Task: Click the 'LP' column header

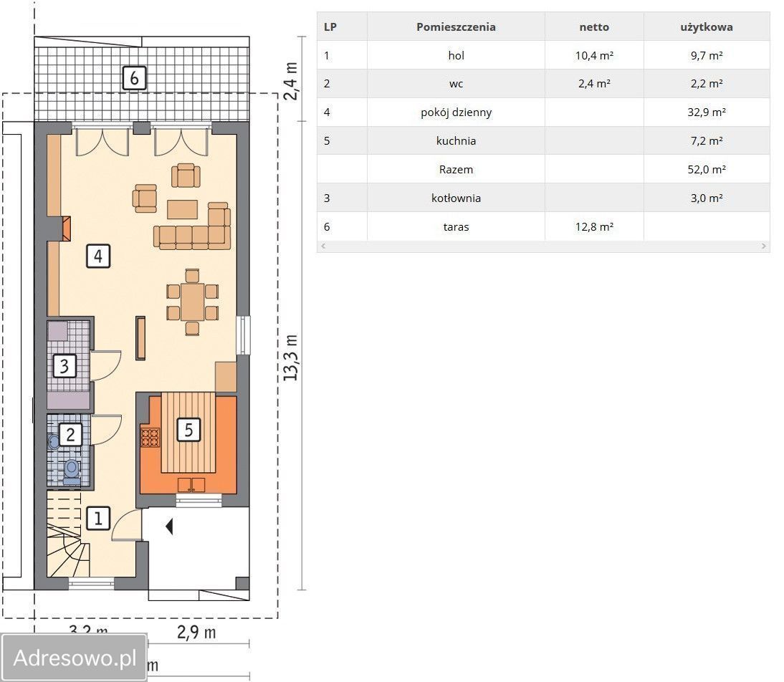Action: point(330,27)
